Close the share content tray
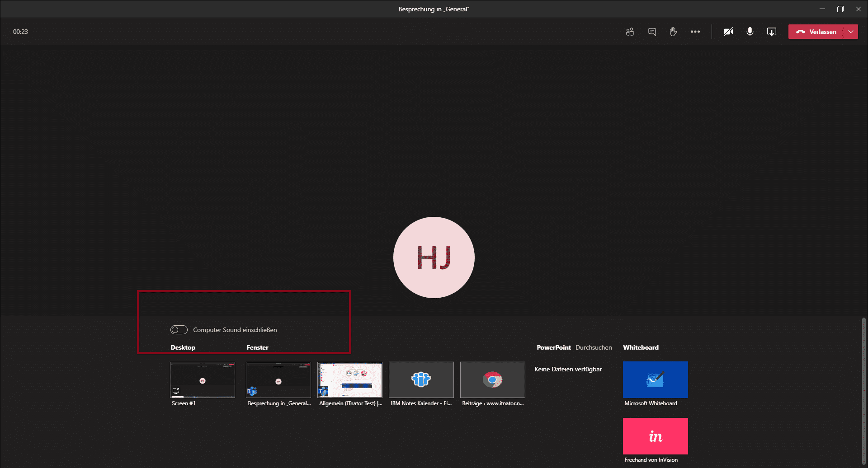 tap(771, 32)
